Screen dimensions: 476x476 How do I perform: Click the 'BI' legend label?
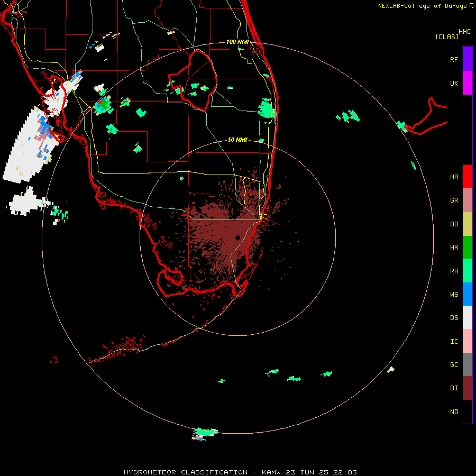[454, 388]
